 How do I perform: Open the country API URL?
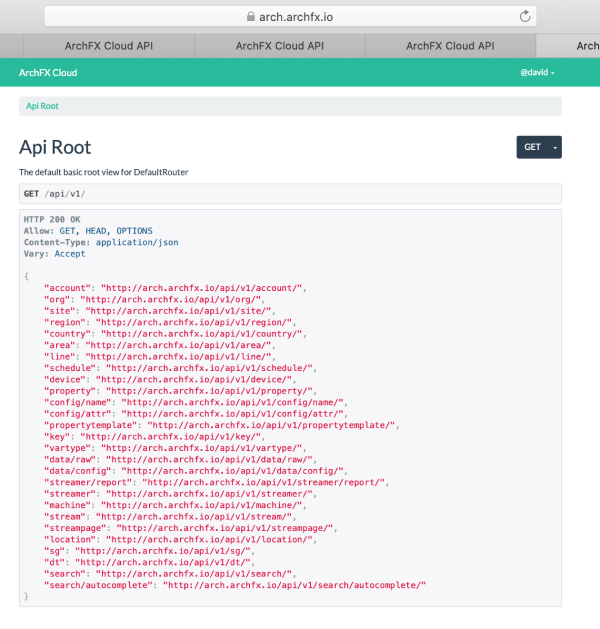coord(201,334)
